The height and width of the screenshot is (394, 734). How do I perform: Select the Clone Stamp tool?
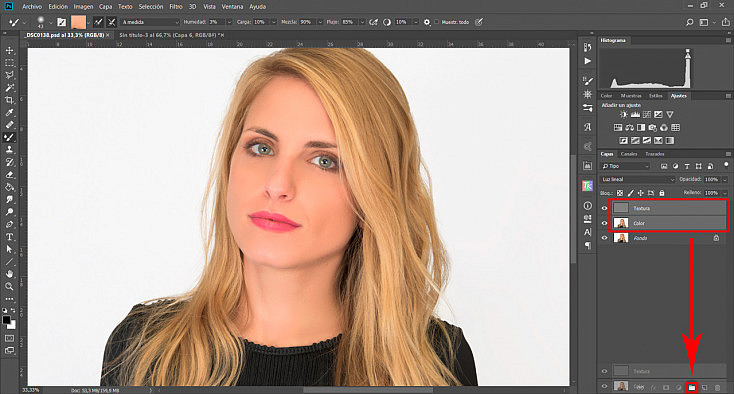(9, 150)
